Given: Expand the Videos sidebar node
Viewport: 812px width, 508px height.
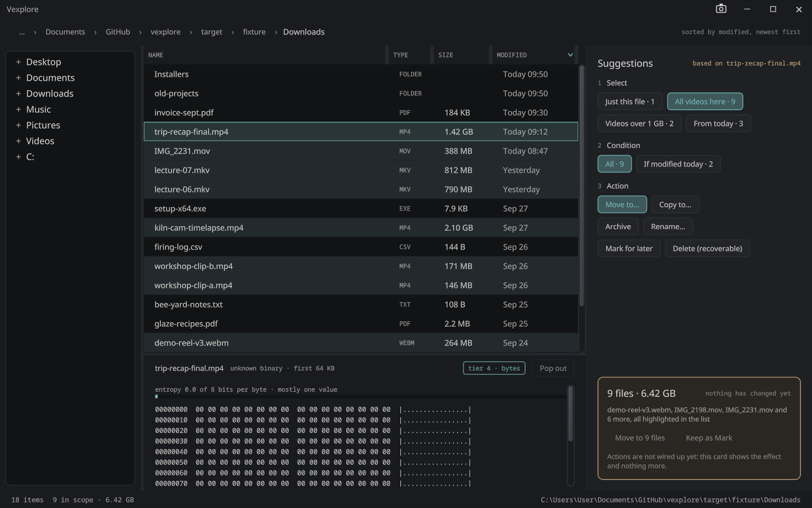Looking at the screenshot, I should [x=19, y=141].
